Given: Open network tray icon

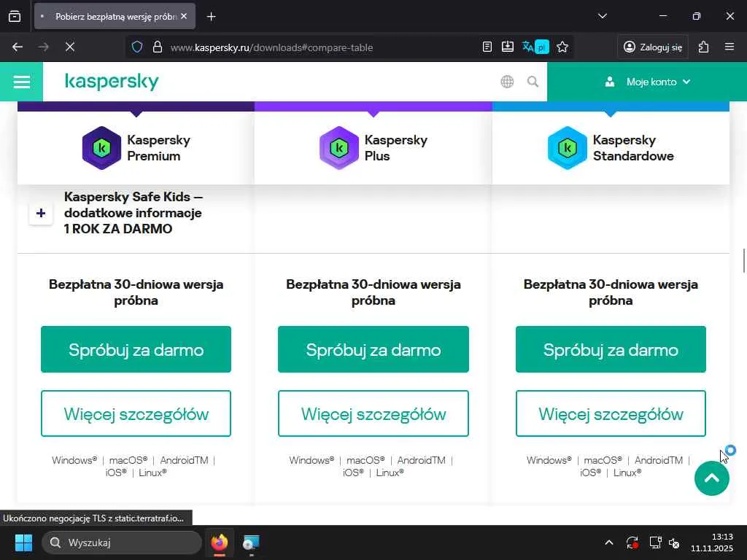Looking at the screenshot, I should point(656,542).
